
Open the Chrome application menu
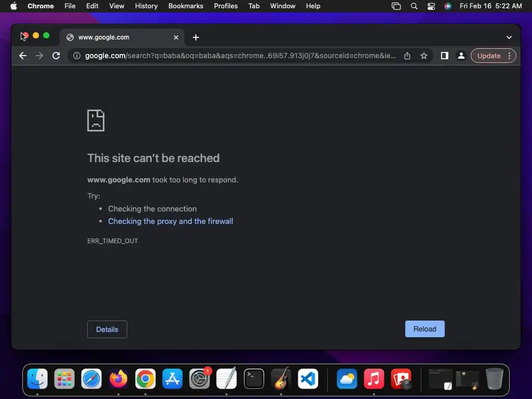click(x=41, y=6)
